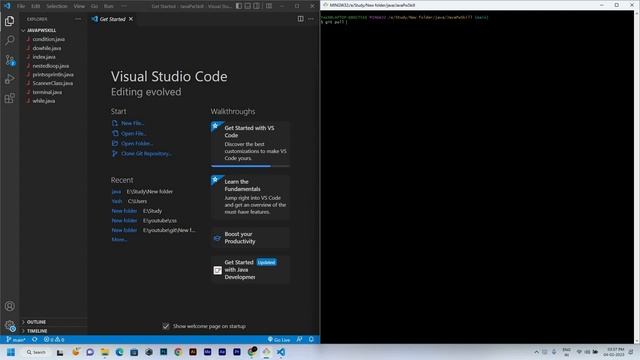
Task: Open the overflow menu ellipsis in menu bar
Action: point(124,6)
